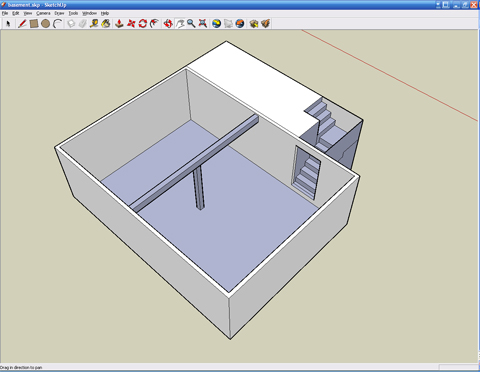Viewport: 480px width, 372px height.
Task: Select the Zoom magnifier tool
Action: coord(191,24)
